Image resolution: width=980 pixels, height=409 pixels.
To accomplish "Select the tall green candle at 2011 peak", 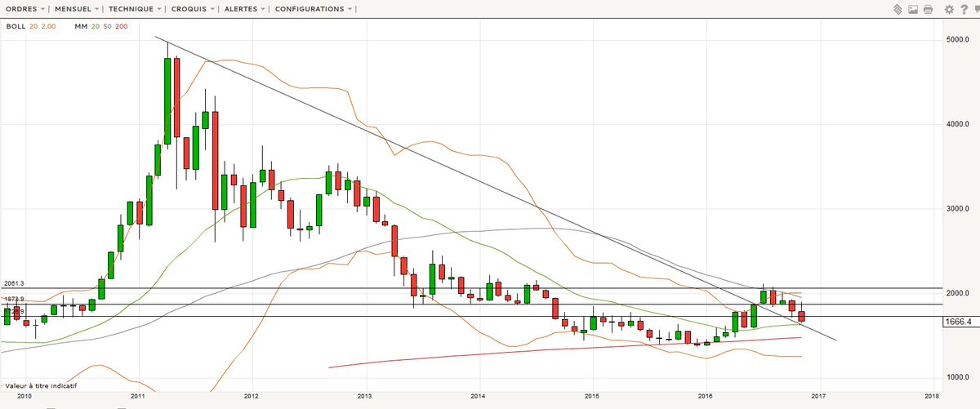I will (x=167, y=103).
